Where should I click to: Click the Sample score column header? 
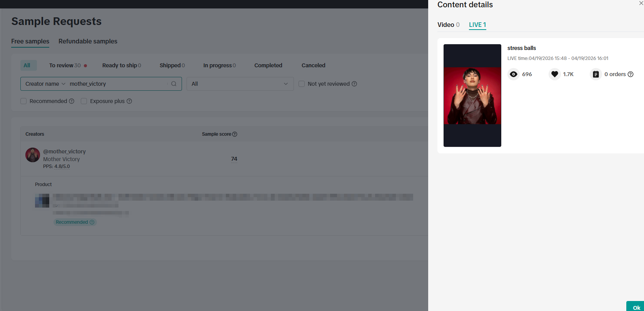[x=217, y=134]
